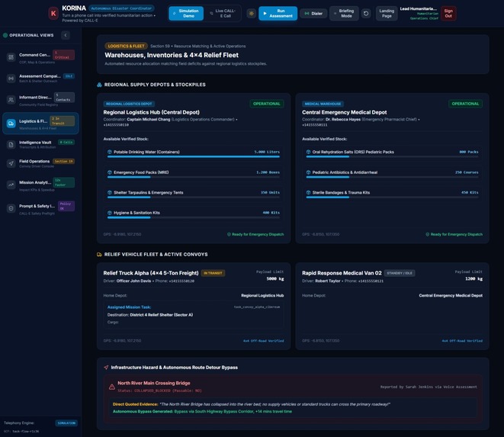Click Captain Michael Chang coordinator name

[149, 119]
